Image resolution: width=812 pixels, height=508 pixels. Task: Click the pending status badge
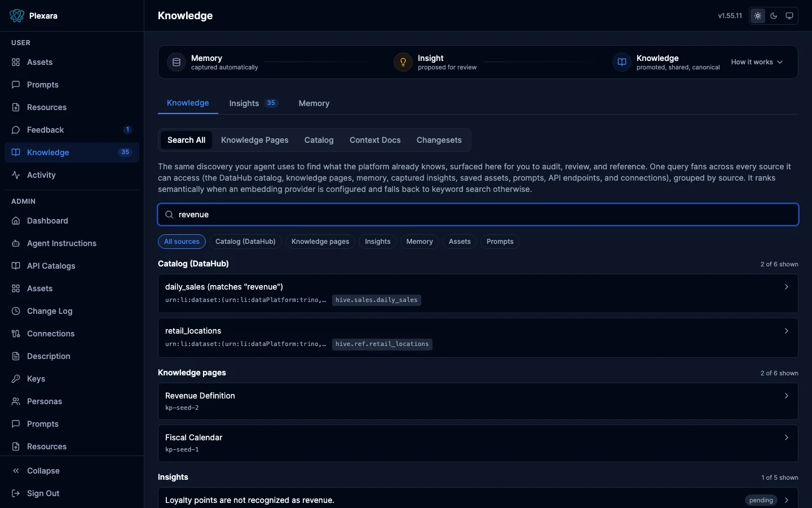point(761,500)
